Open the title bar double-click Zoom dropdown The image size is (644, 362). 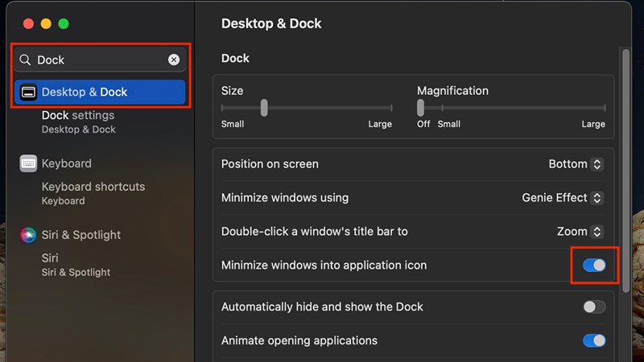pyautogui.click(x=580, y=232)
